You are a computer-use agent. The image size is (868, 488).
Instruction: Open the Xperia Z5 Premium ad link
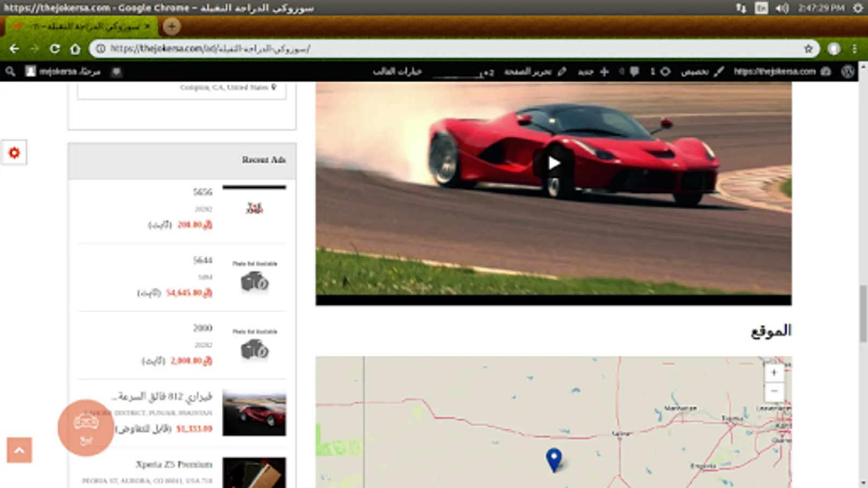(174, 464)
